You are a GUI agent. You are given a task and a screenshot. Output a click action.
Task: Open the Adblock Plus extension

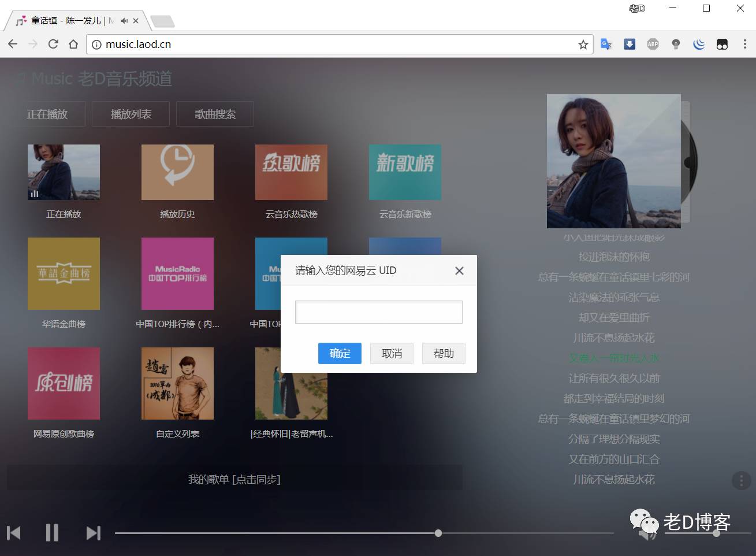click(x=653, y=44)
